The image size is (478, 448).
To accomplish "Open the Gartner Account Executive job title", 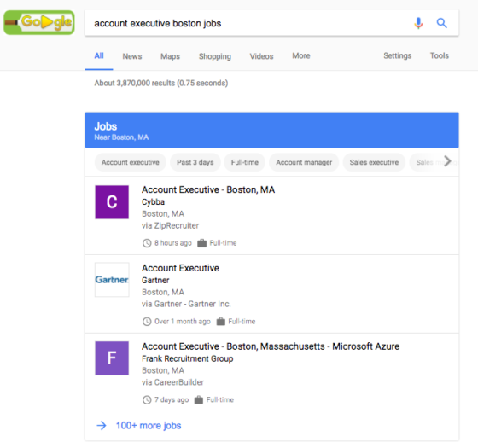I will (x=180, y=268).
